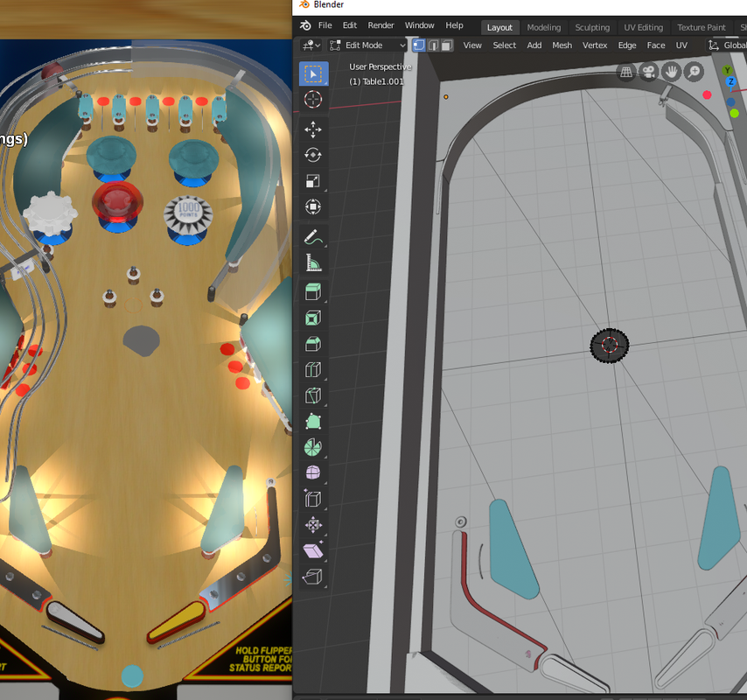
Task: Select the Select Box tool in Blender
Action: coord(313,73)
